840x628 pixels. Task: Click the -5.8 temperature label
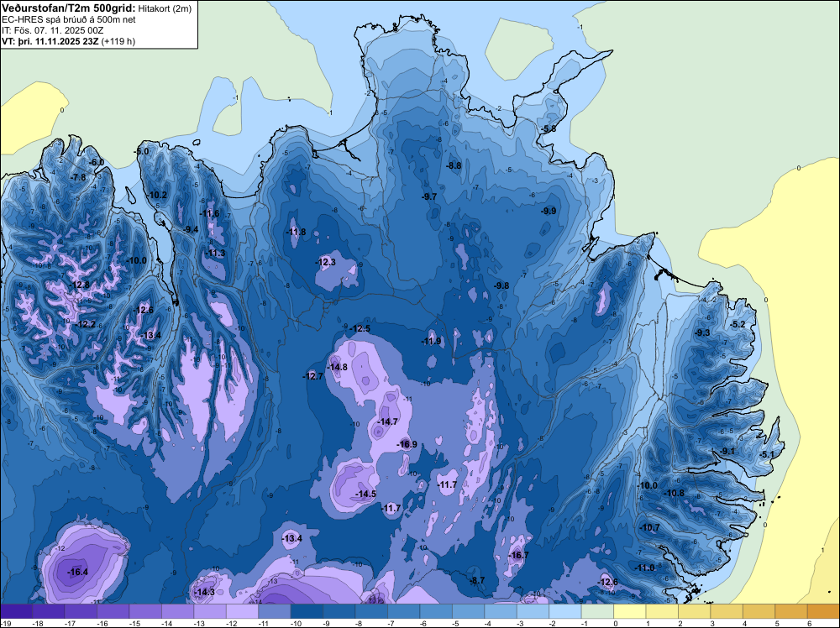tap(548, 129)
